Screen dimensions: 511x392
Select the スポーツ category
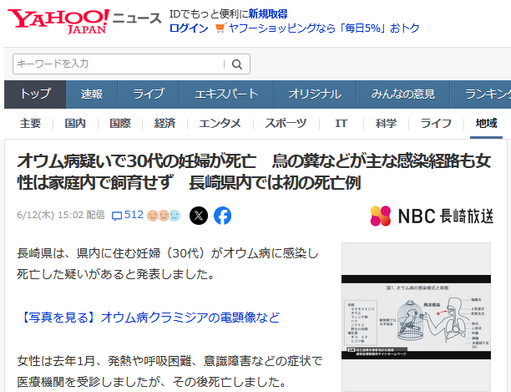286,123
